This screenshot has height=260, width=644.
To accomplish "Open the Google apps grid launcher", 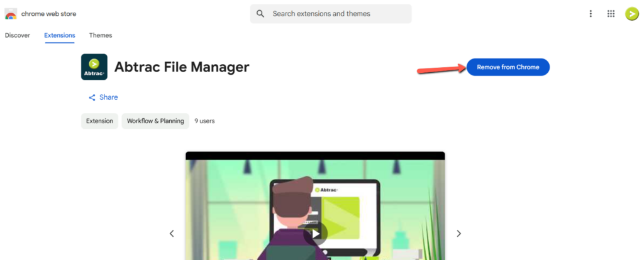I will (x=611, y=14).
